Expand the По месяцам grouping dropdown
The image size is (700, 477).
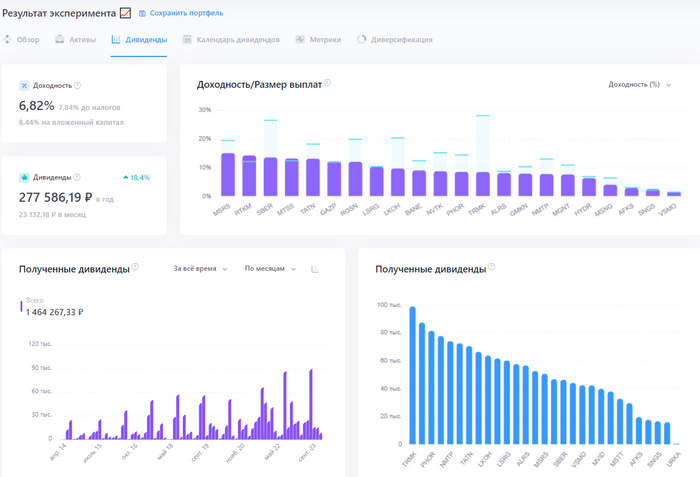(270, 269)
